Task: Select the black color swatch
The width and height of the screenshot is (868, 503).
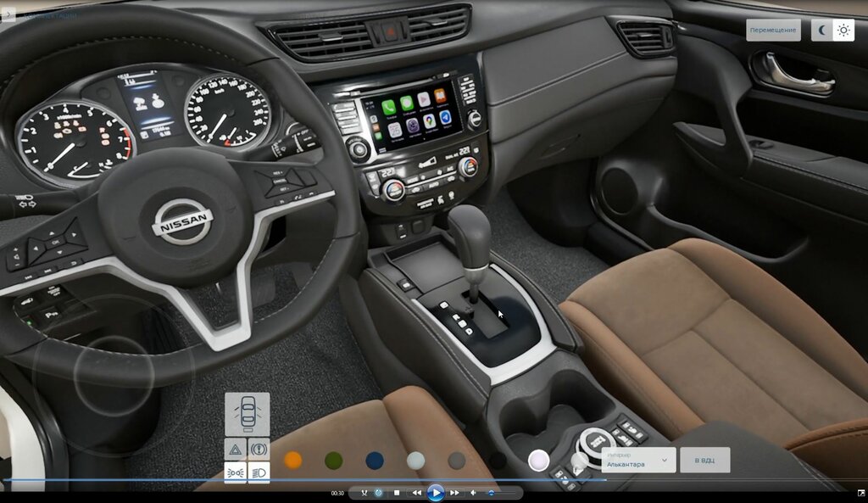Action: point(498,461)
